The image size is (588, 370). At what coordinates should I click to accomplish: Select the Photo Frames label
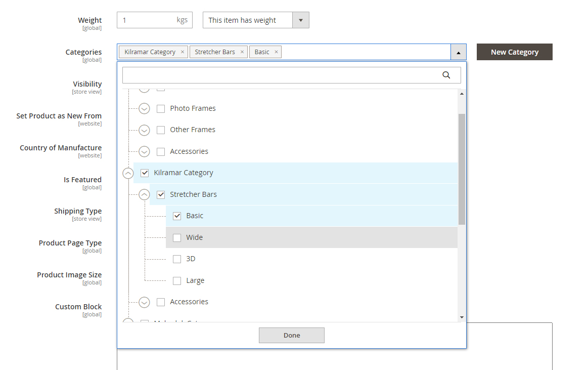tap(193, 108)
